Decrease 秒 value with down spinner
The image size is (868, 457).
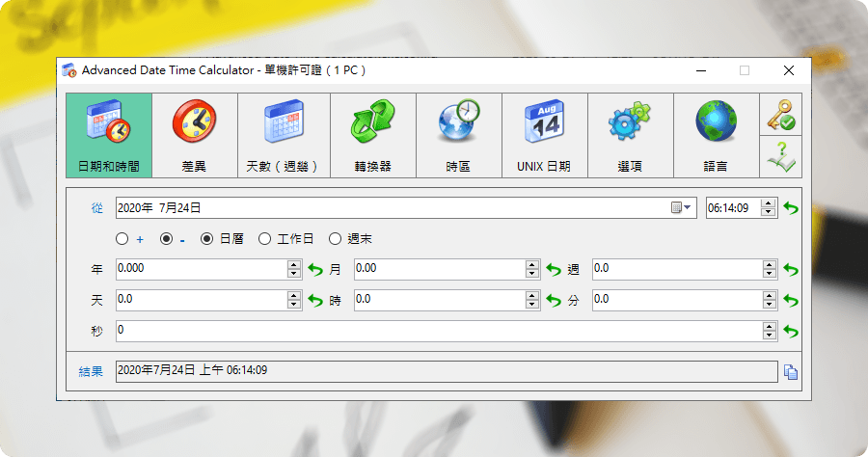coord(770,336)
